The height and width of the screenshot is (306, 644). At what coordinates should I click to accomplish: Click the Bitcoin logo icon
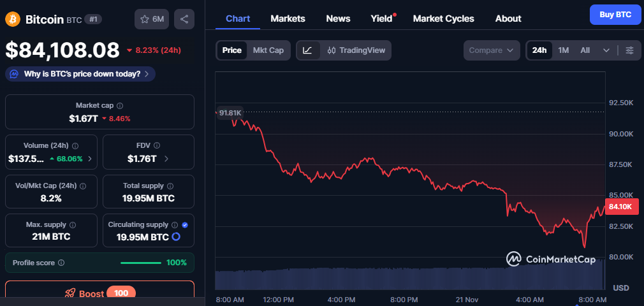13,19
